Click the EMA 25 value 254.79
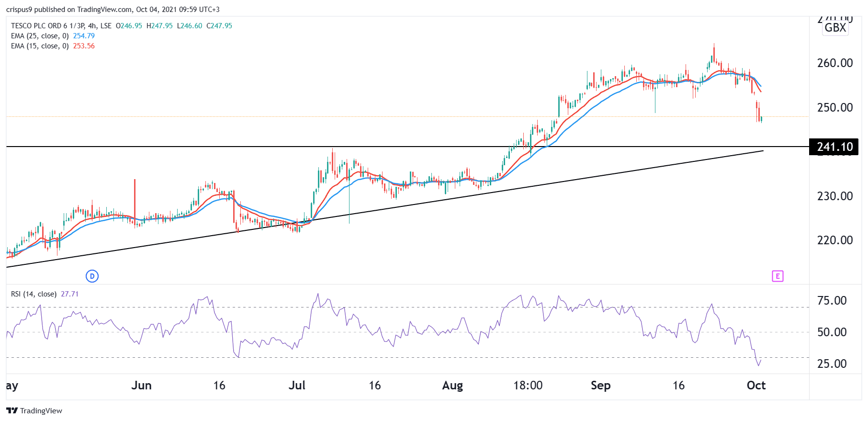Viewport: 868px width, 421px height. pyautogui.click(x=84, y=36)
